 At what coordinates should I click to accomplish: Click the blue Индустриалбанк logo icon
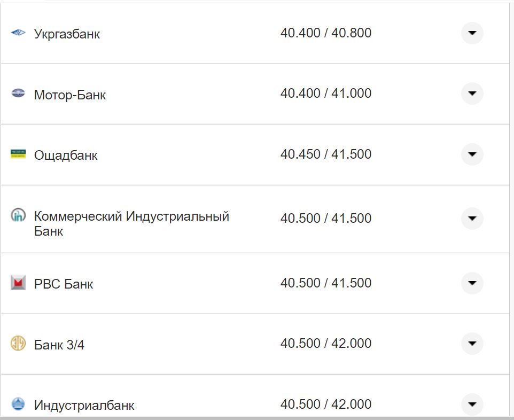(x=18, y=404)
